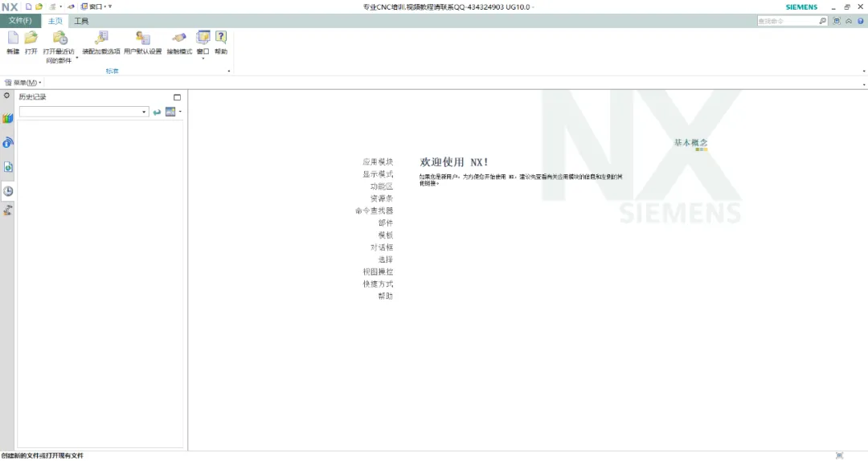This screenshot has height=461, width=868.
Task: Expand picture view options arrow
Action: pos(181,112)
